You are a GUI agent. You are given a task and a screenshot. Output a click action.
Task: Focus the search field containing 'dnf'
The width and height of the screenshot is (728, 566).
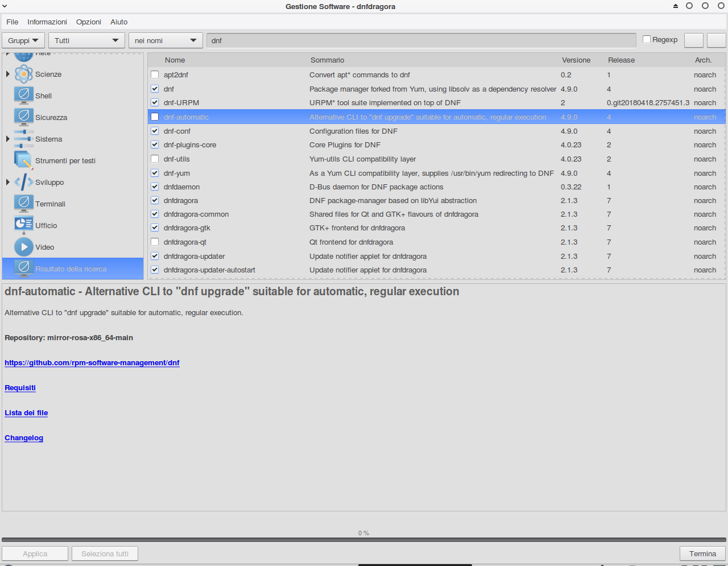click(x=421, y=40)
